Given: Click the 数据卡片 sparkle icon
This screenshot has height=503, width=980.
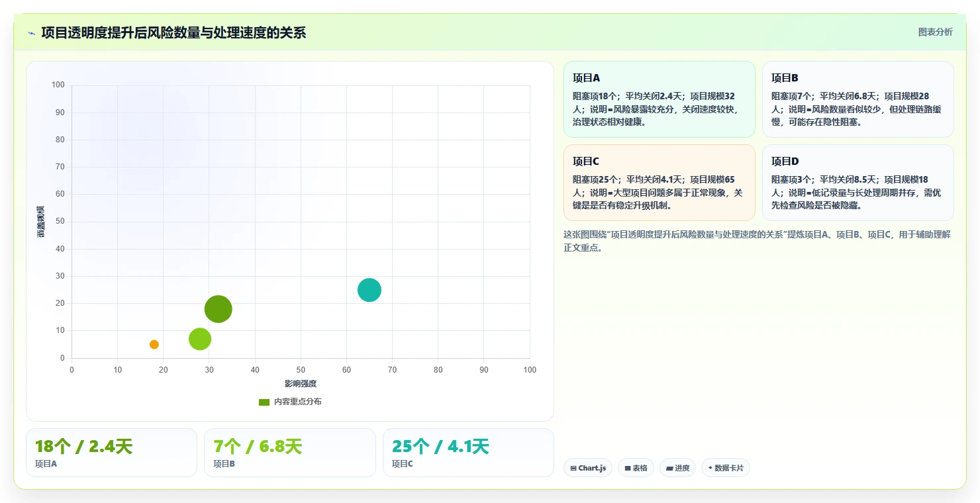Looking at the screenshot, I should [x=710, y=468].
